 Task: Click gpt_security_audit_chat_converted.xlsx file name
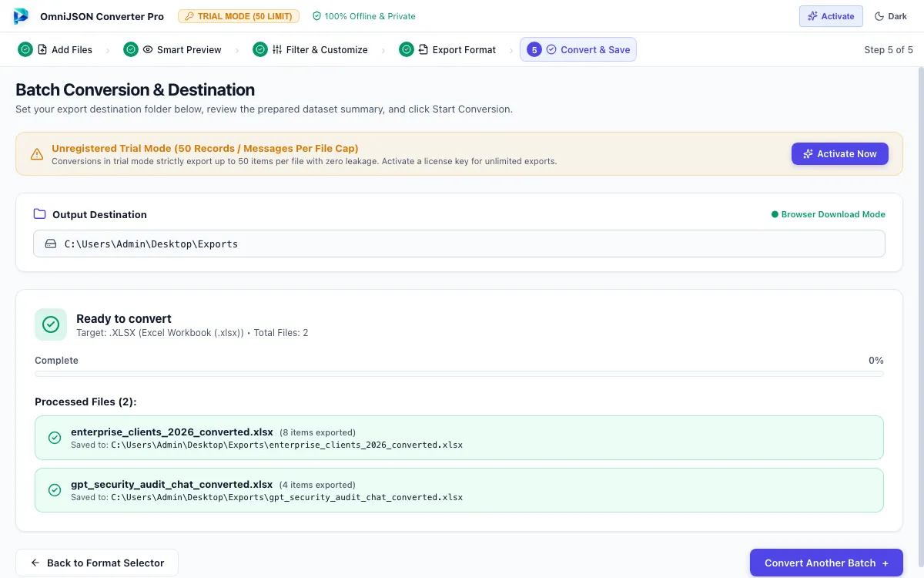pyautogui.click(x=172, y=484)
